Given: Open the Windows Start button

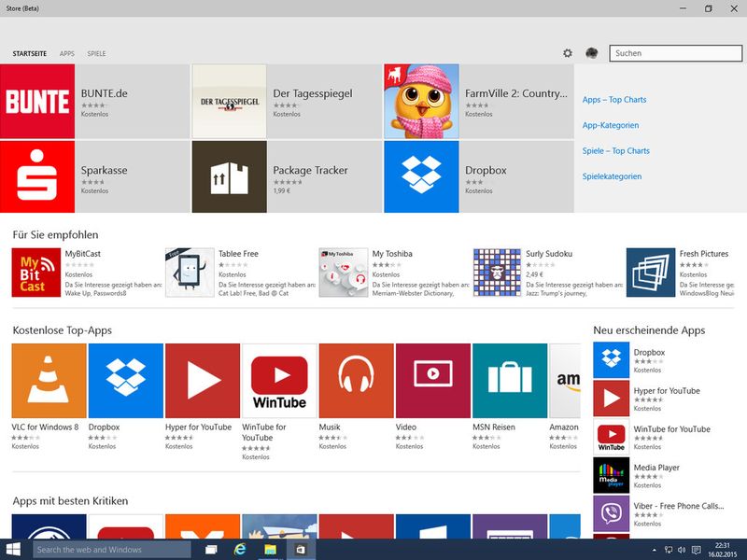Looking at the screenshot, I should click(x=13, y=550).
